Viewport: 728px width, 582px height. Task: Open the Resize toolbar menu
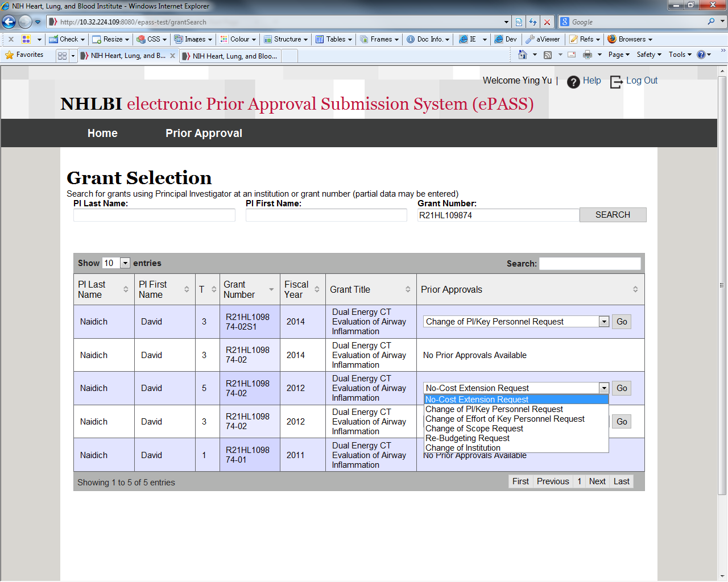(111, 39)
